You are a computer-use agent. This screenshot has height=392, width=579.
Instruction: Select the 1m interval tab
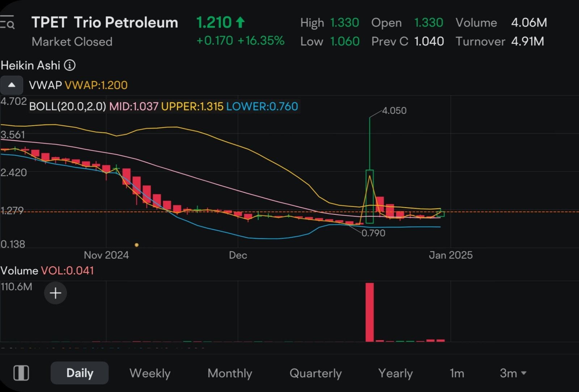[457, 373]
